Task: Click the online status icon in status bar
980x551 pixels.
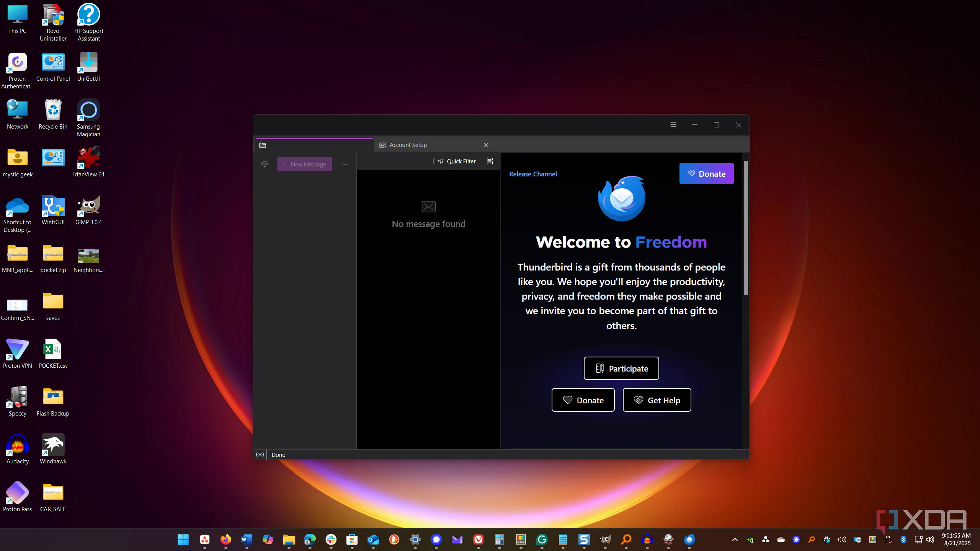Action: tap(260, 455)
